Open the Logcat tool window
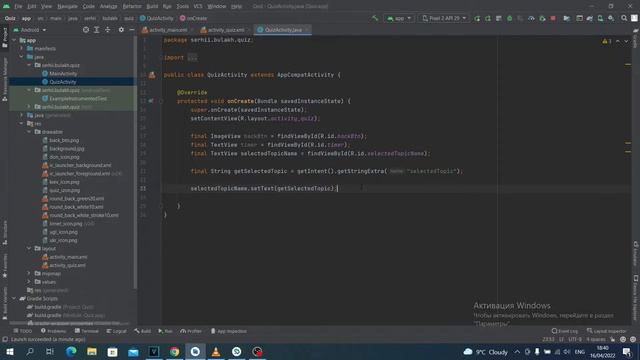This screenshot has height=360, width=640. coord(116,331)
